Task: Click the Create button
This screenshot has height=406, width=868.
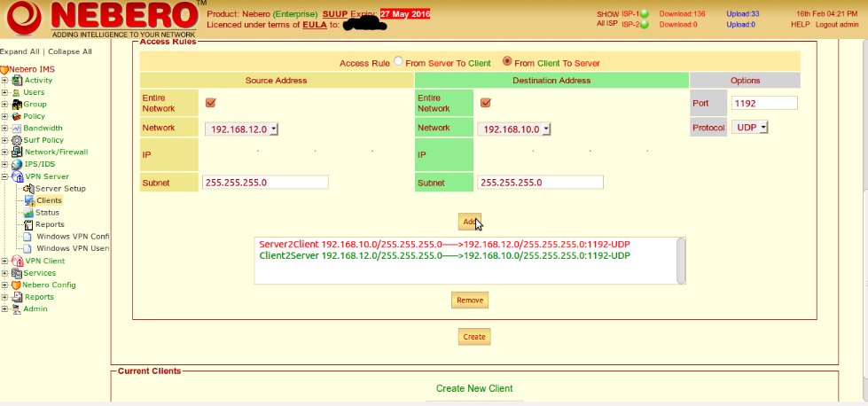Action: [x=474, y=336]
